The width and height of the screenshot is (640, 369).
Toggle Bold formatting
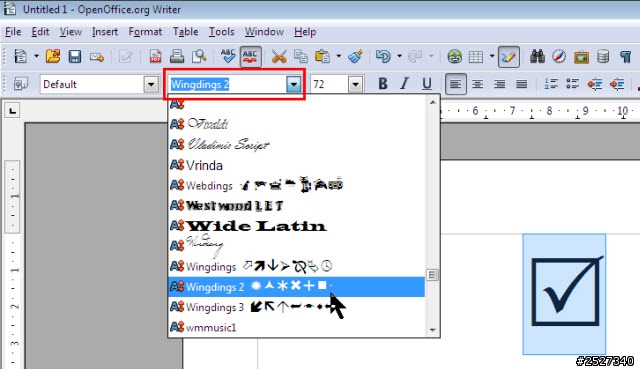click(x=383, y=84)
